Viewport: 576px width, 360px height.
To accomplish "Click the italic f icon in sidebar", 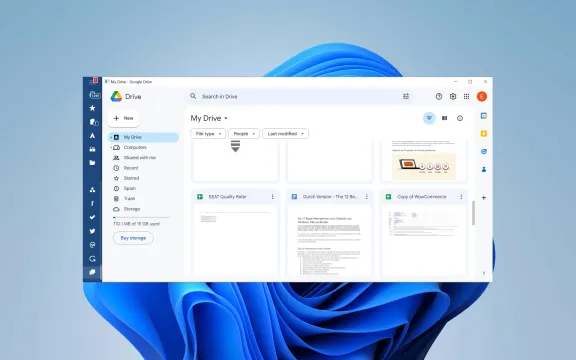I will 93,204.
